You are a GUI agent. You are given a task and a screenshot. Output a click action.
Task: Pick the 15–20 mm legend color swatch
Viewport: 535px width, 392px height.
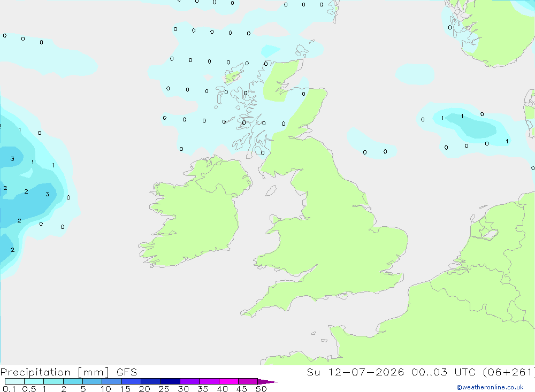tap(132, 381)
